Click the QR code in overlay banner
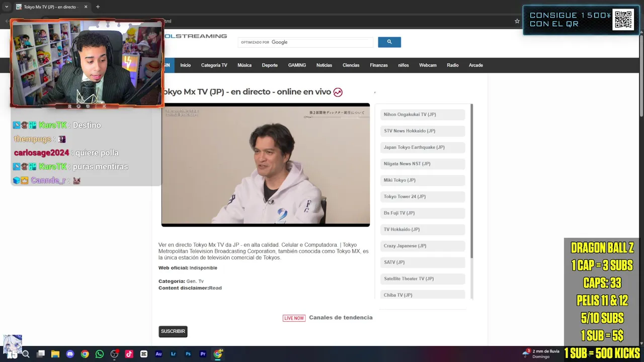Image resolution: width=644 pixels, height=362 pixels. pos(623,20)
